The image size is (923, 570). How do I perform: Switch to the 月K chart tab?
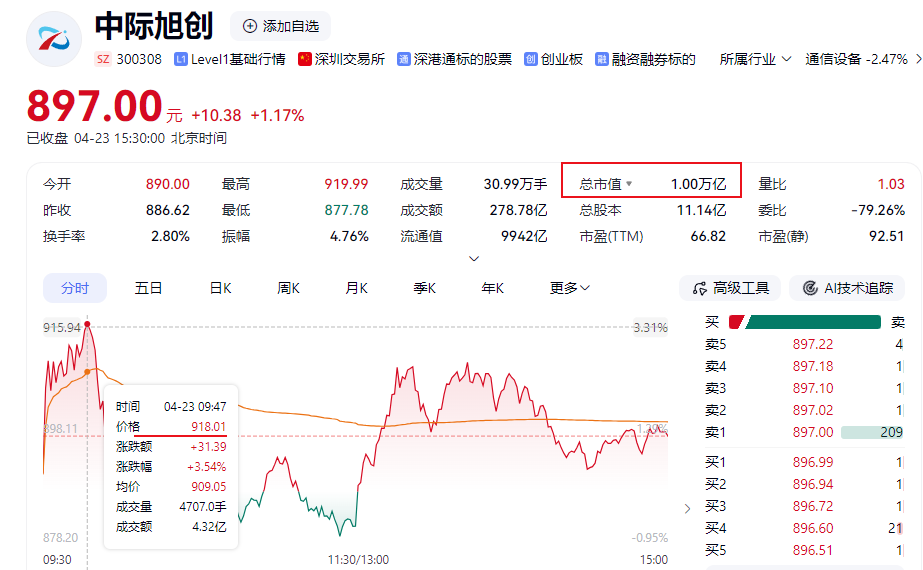(x=356, y=288)
